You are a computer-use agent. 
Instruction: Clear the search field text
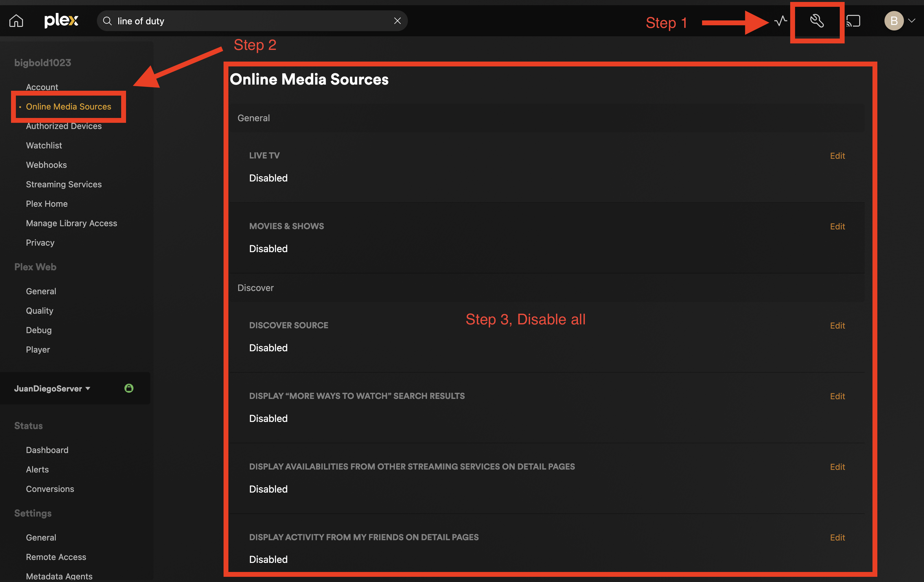398,21
